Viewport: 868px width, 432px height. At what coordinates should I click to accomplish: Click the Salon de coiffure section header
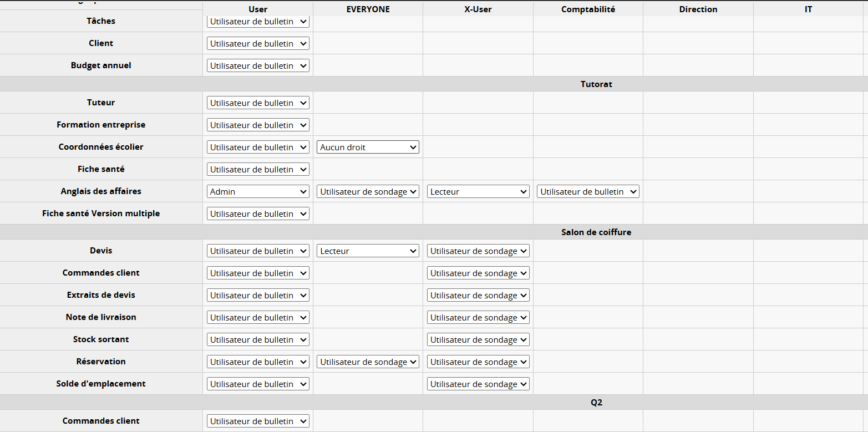coord(596,232)
